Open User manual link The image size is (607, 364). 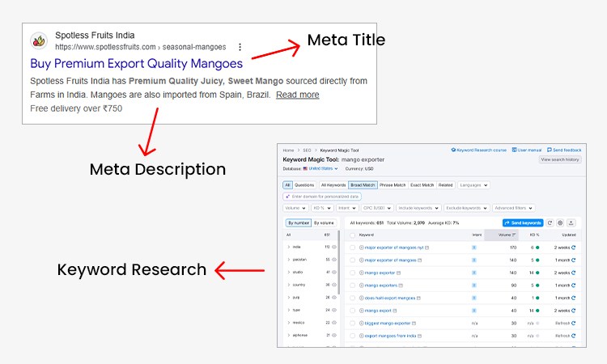pyautogui.click(x=527, y=150)
